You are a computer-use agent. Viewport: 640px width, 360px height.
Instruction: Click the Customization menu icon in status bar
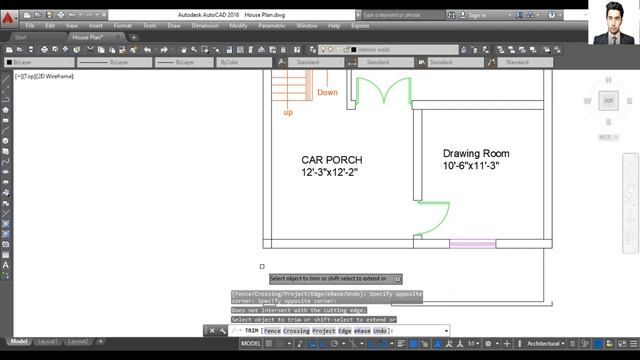coord(633,344)
